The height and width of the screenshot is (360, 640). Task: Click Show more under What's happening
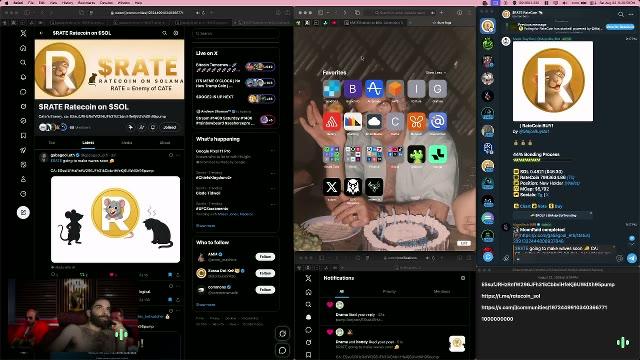(205, 226)
